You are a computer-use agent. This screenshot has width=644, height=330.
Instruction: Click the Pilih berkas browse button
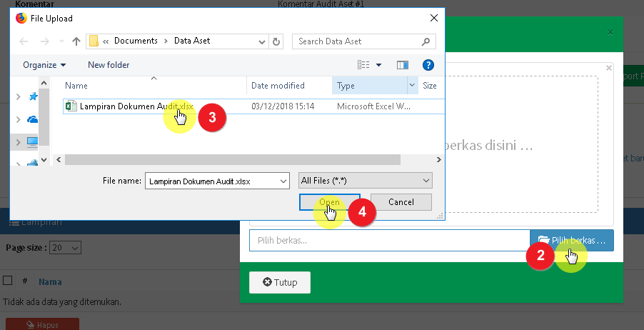click(x=571, y=241)
